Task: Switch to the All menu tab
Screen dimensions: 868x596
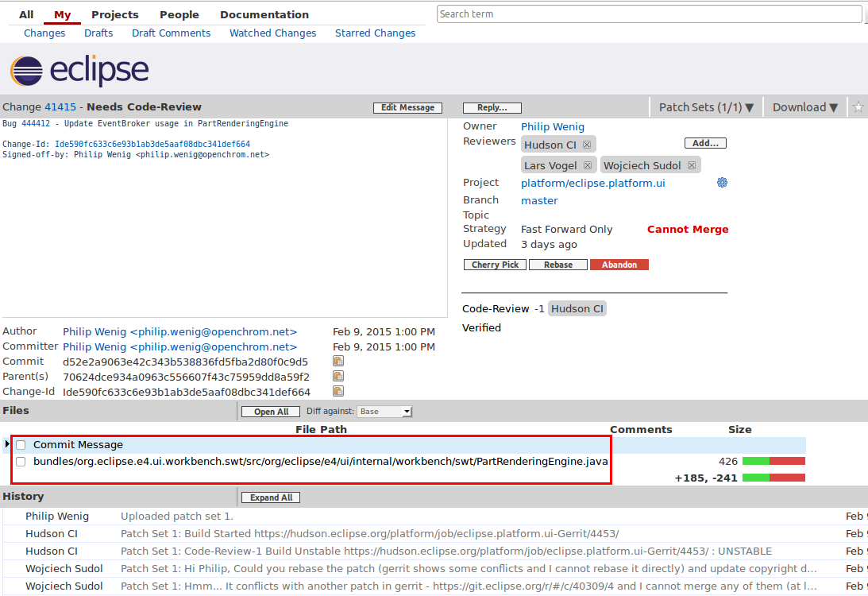Action: (x=26, y=15)
